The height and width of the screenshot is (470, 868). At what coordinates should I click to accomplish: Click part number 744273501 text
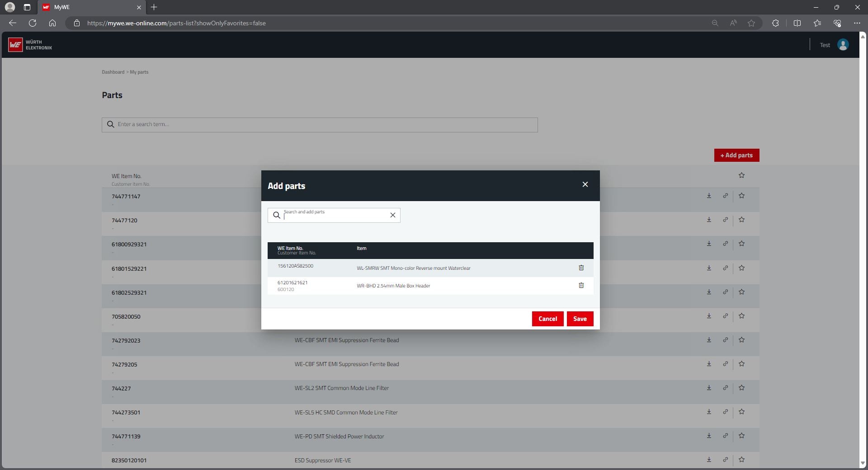coord(126,412)
